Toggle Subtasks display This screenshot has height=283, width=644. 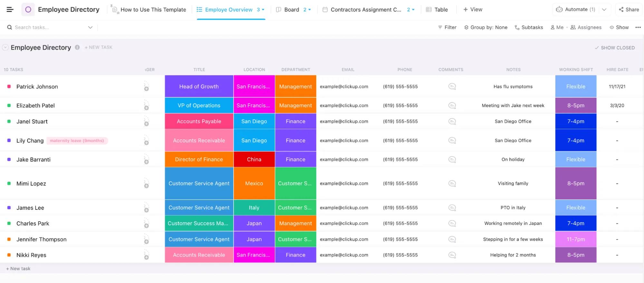pos(529,27)
